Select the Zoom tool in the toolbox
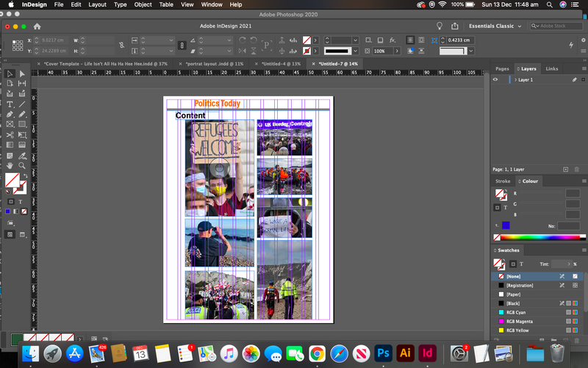This screenshot has width=588, height=368. click(22, 165)
